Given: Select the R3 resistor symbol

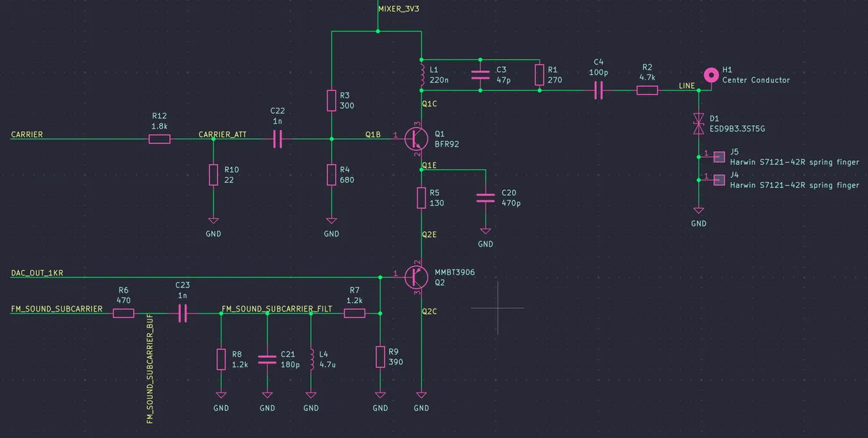Looking at the screenshot, I should pos(331,101).
